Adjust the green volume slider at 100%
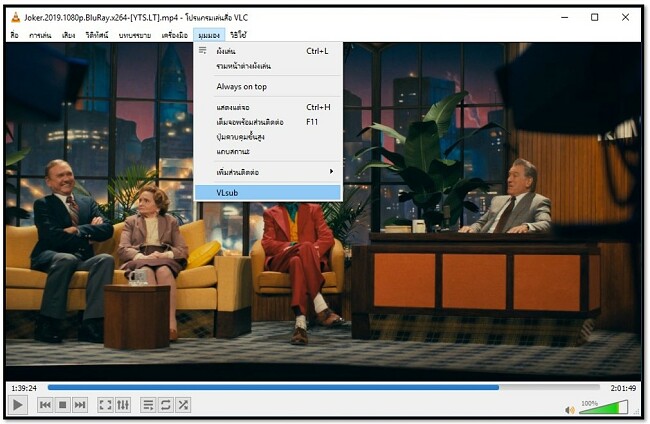 click(x=604, y=407)
